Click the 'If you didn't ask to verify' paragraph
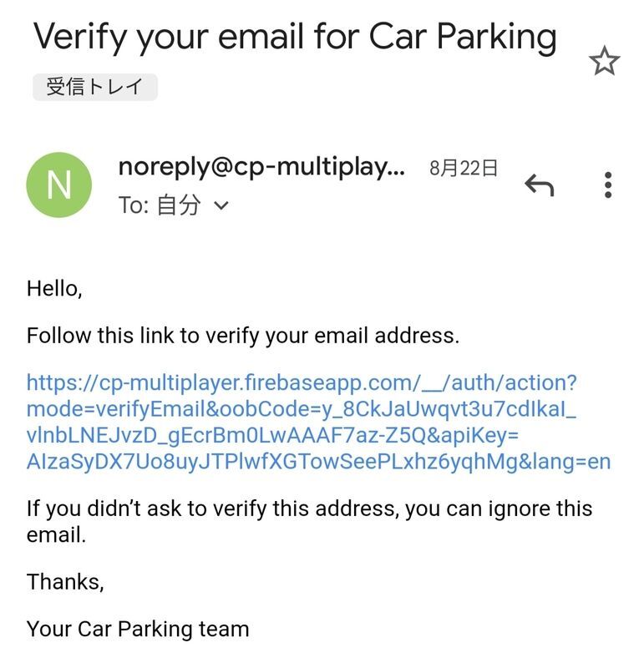Screen dimensions: 644x668 pos(309,521)
